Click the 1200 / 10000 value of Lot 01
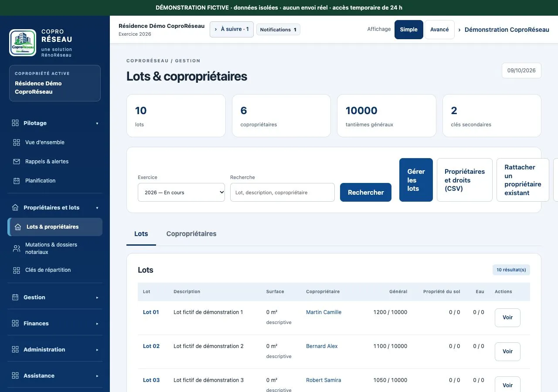558x392 pixels. point(390,312)
